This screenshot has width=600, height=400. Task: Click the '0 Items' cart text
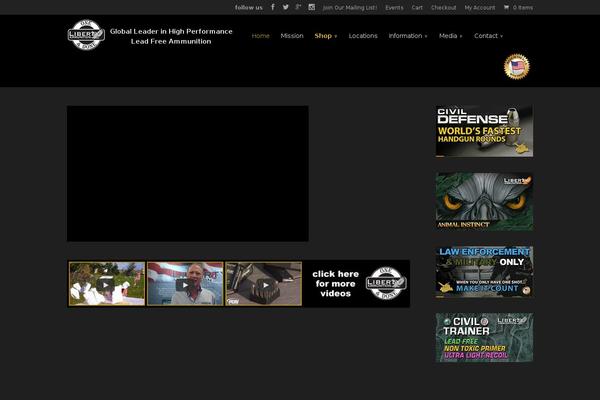click(x=523, y=7)
